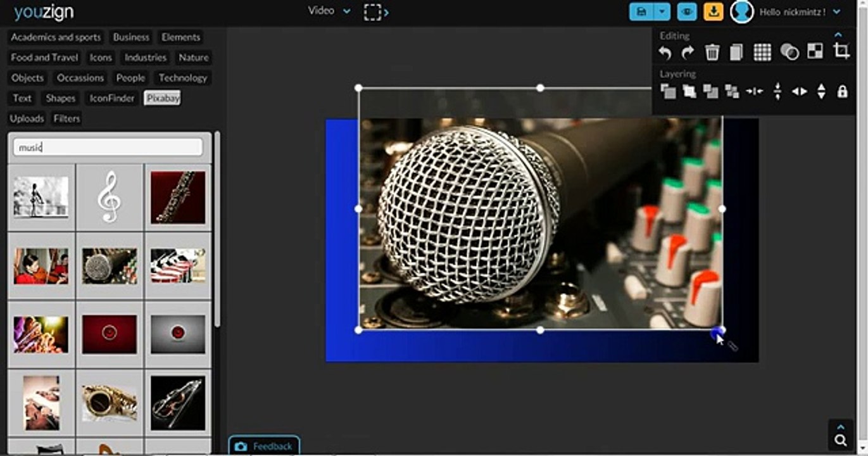The image size is (868, 456).
Task: Select the Icons category
Action: point(101,58)
